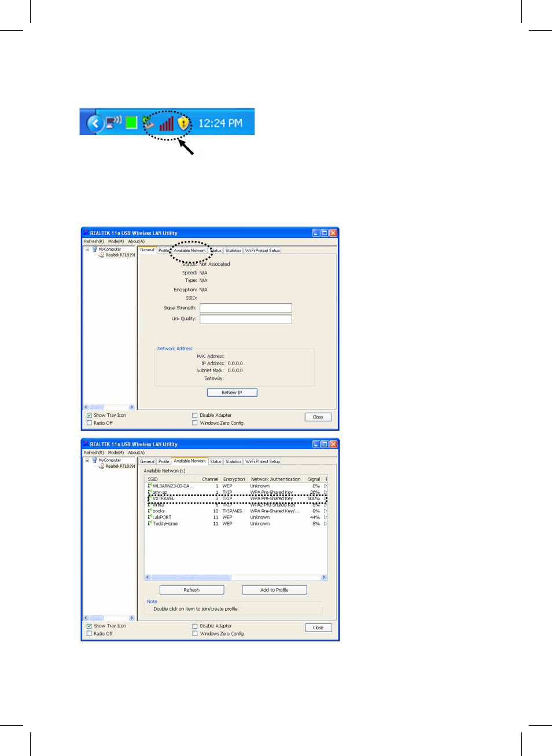
Task: Click the right arrow of the General-tab window tree scrollbar
Action: 131,408
